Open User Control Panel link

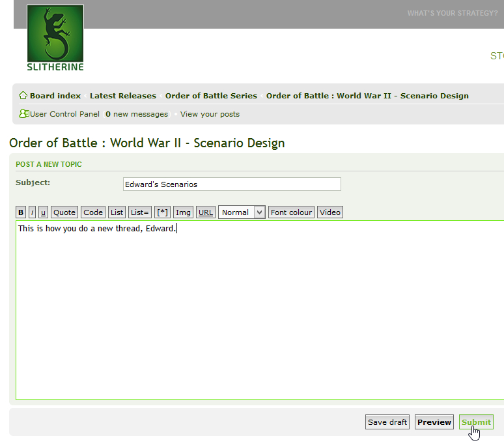pyautogui.click(x=64, y=114)
